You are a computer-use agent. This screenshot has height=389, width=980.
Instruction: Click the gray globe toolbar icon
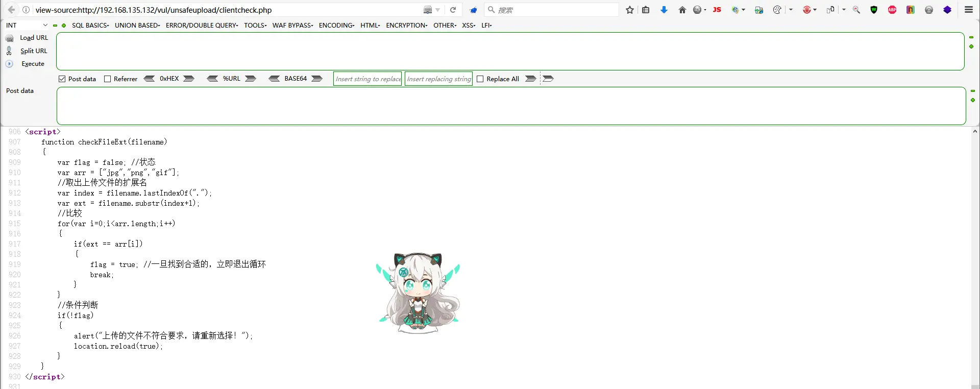coord(697,10)
